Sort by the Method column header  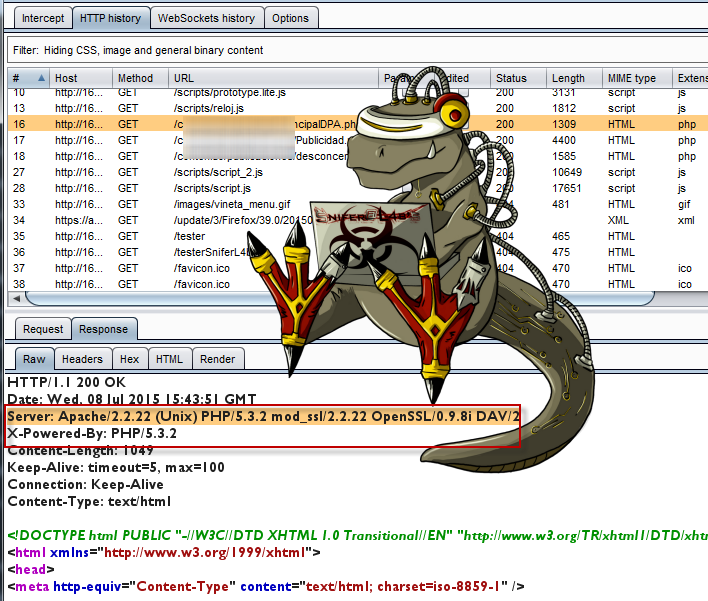[140, 78]
